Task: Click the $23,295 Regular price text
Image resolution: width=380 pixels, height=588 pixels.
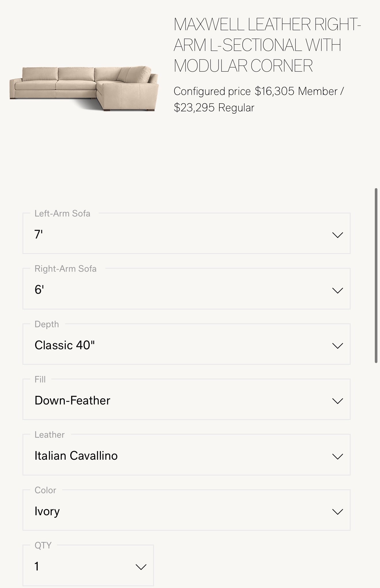Action: tap(214, 108)
